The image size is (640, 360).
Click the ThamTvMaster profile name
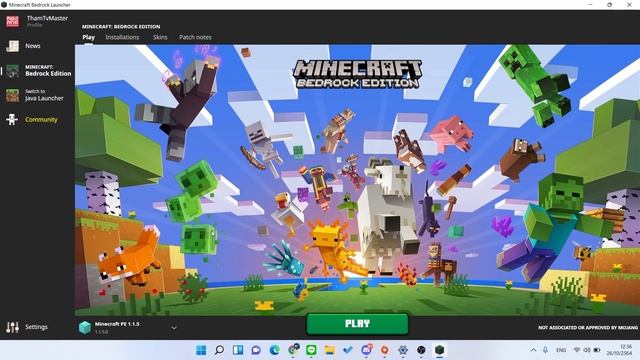[x=47, y=18]
